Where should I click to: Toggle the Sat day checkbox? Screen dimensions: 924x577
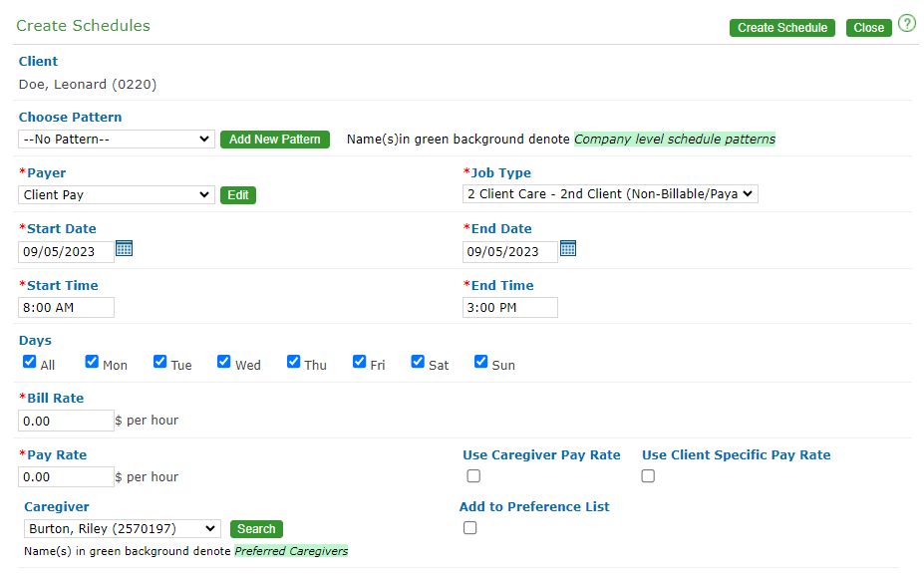418,363
